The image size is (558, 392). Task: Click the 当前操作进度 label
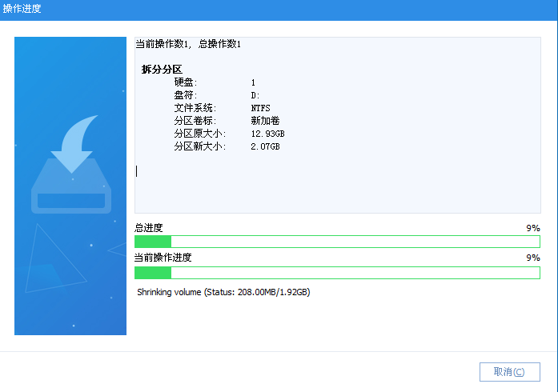point(163,257)
